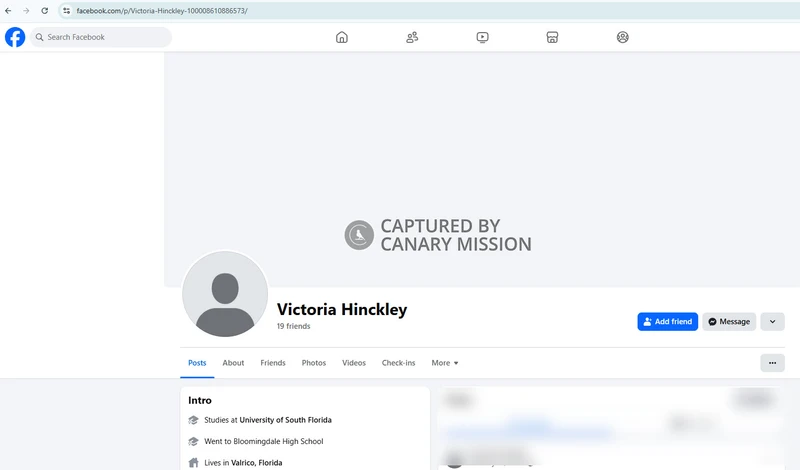Open the three-dot profile options menu
This screenshot has height=470, width=800.
click(772, 363)
